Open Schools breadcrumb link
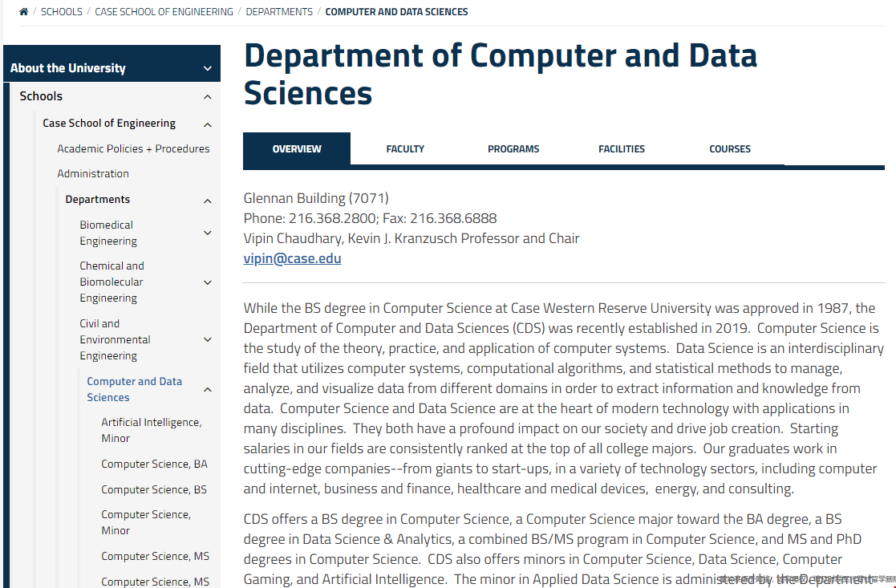896x588 pixels. point(62,12)
